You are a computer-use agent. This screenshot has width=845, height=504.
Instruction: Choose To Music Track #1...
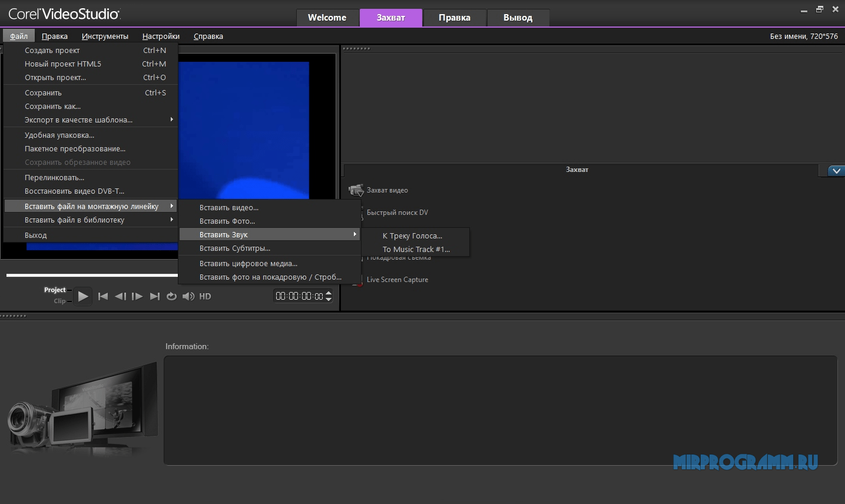(416, 249)
